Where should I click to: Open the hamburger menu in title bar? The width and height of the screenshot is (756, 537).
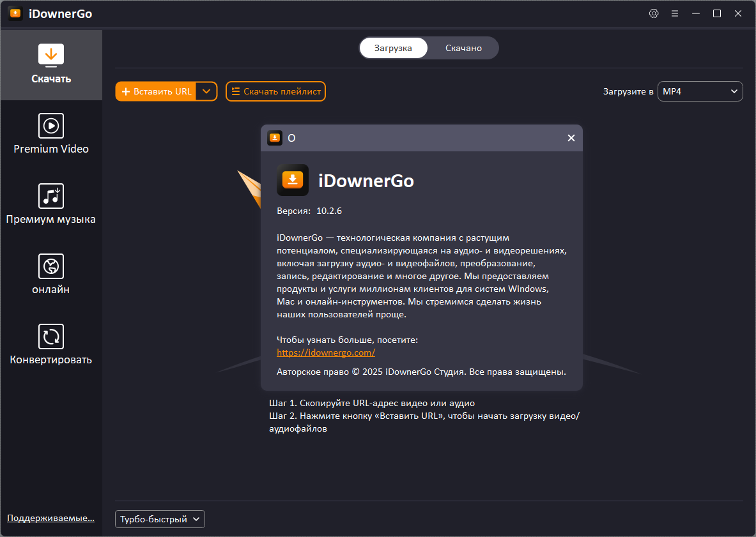tap(674, 13)
